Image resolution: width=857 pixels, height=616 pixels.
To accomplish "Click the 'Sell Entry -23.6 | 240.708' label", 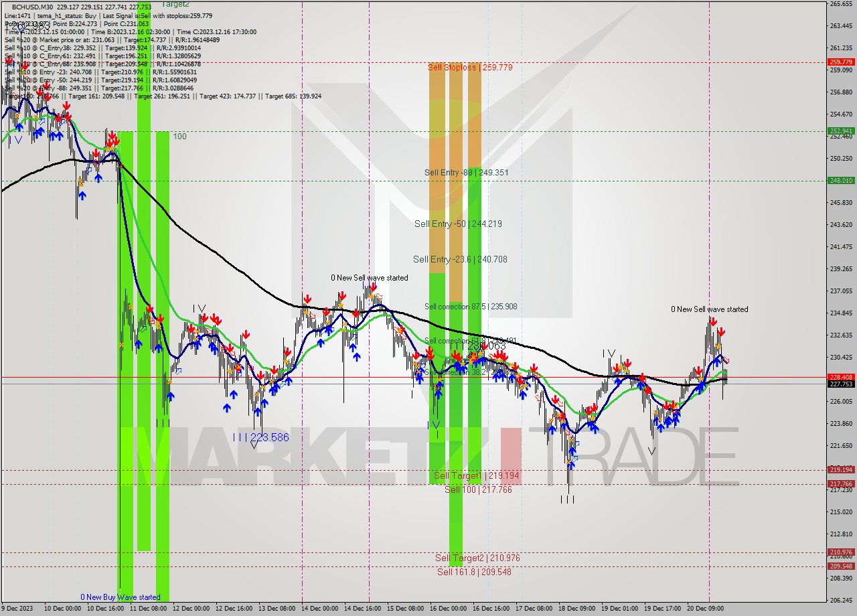I will (461, 260).
